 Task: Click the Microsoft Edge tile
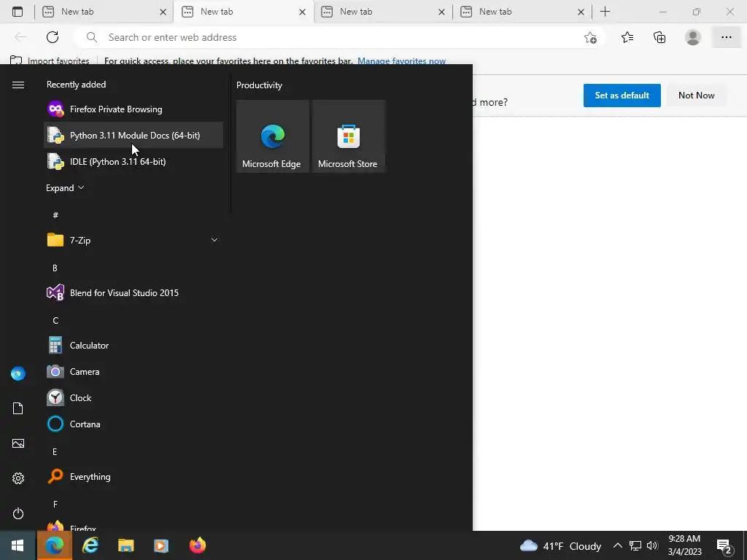pos(273,136)
